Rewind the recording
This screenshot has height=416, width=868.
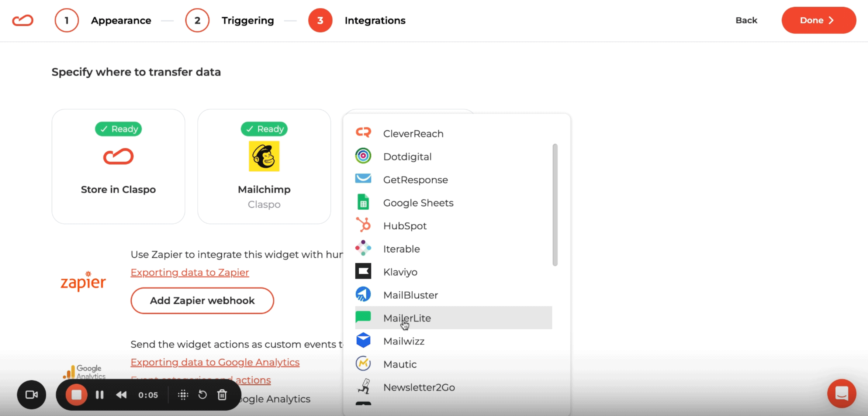point(121,394)
